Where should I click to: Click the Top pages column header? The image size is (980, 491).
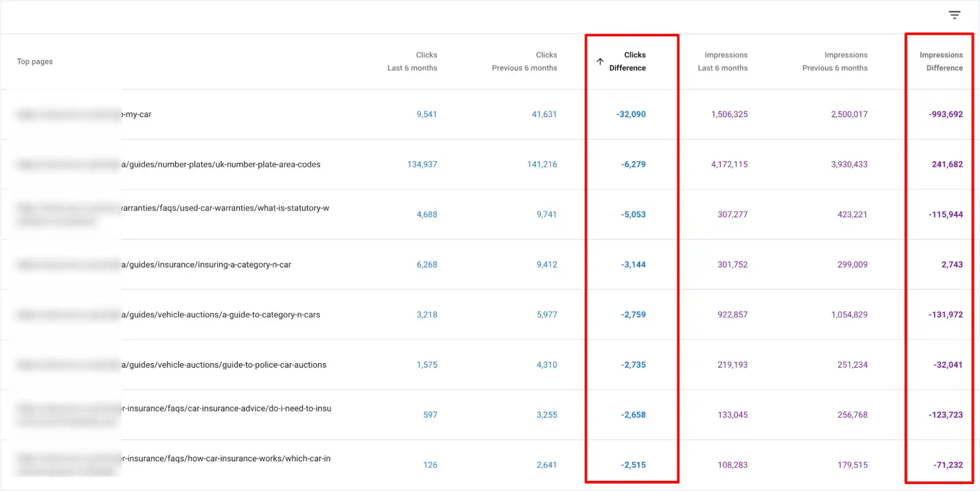(35, 62)
